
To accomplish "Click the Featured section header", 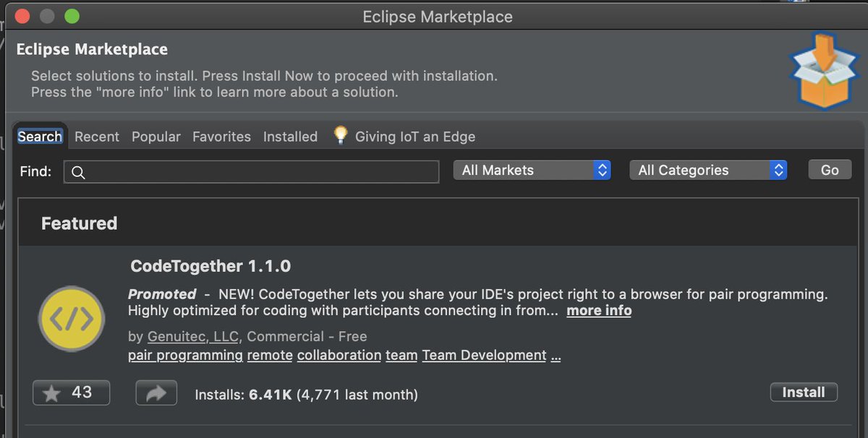I will (79, 223).
